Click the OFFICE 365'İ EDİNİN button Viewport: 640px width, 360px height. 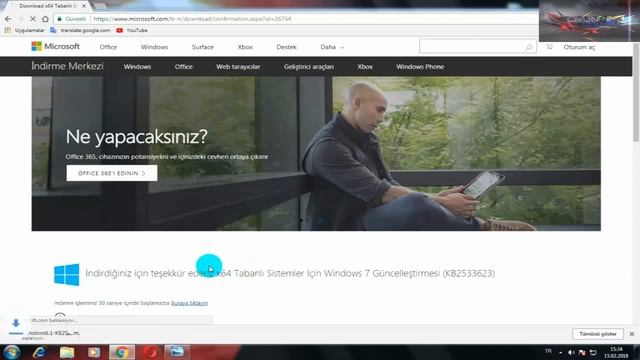[112, 173]
